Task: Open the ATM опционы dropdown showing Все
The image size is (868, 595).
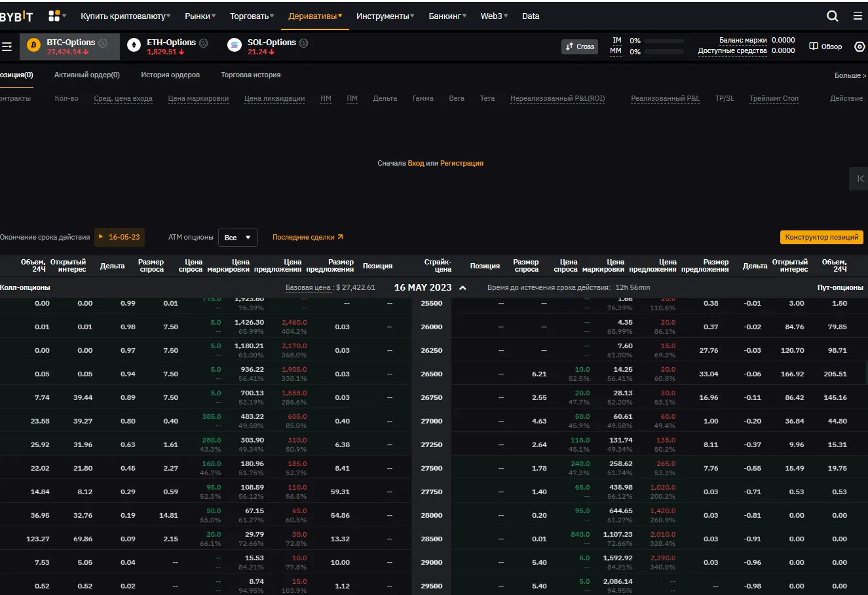Action: pos(238,237)
